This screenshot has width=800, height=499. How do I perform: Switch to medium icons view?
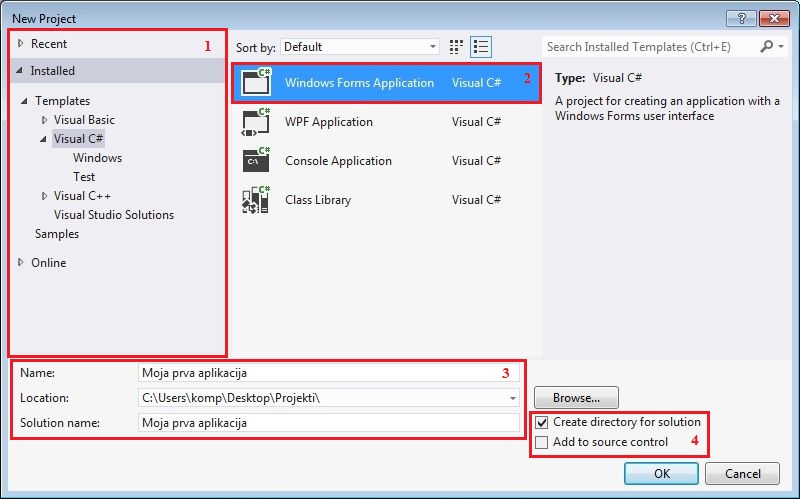(457, 47)
